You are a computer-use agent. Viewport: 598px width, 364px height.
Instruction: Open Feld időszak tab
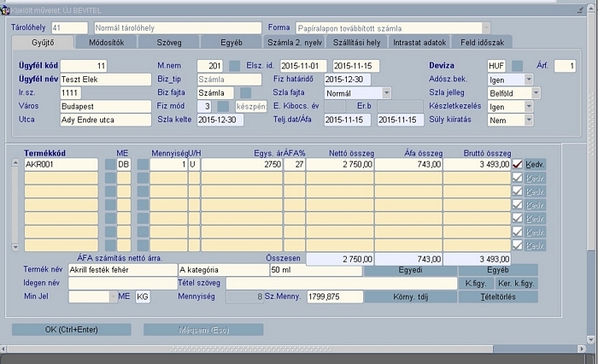click(x=482, y=43)
